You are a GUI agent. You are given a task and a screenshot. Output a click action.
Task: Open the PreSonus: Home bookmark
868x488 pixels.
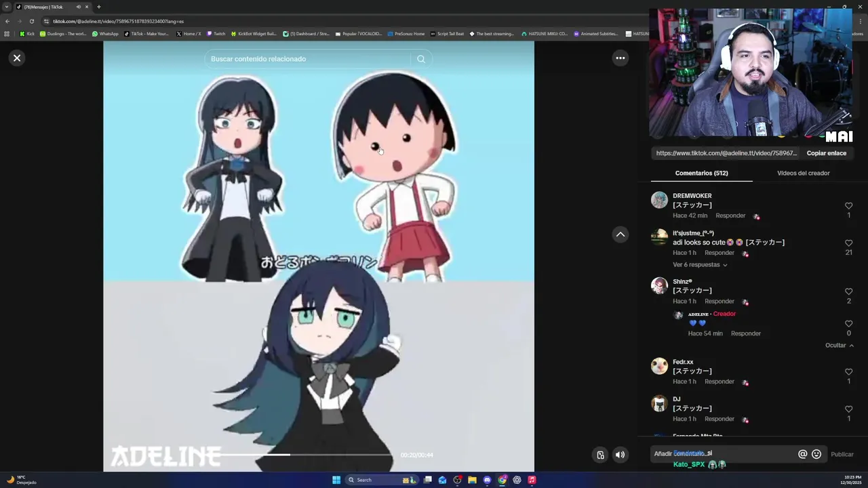(406, 34)
